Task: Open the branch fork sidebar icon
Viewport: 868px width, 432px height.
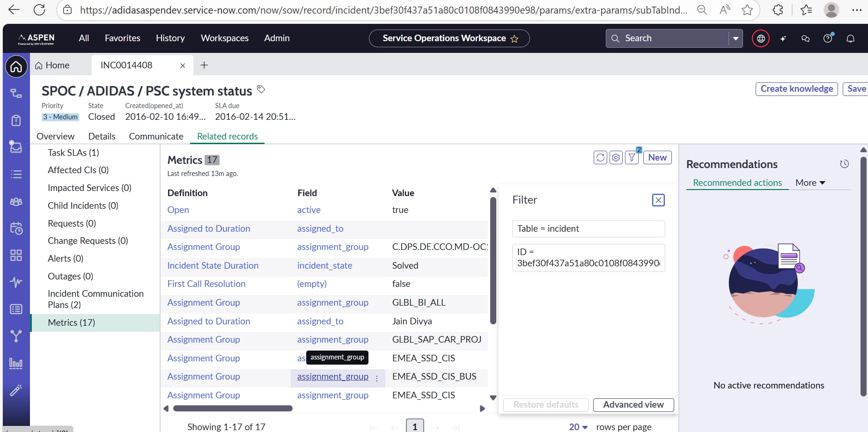Action: (16, 336)
